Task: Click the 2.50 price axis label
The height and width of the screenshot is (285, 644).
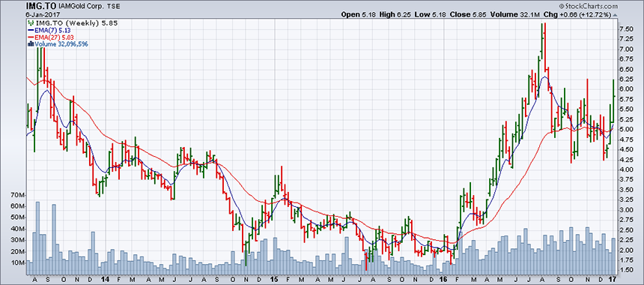Action: click(x=627, y=230)
